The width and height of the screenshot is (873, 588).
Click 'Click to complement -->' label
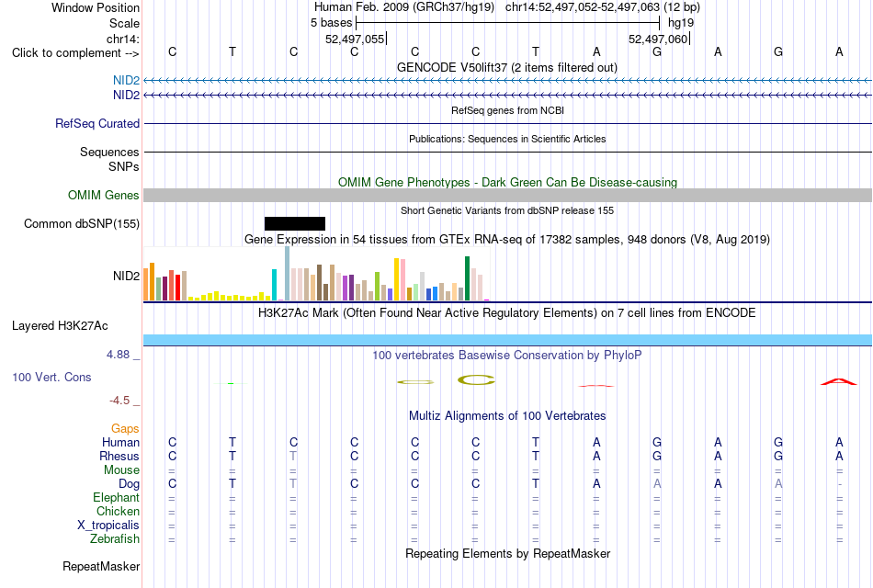pyautogui.click(x=75, y=53)
